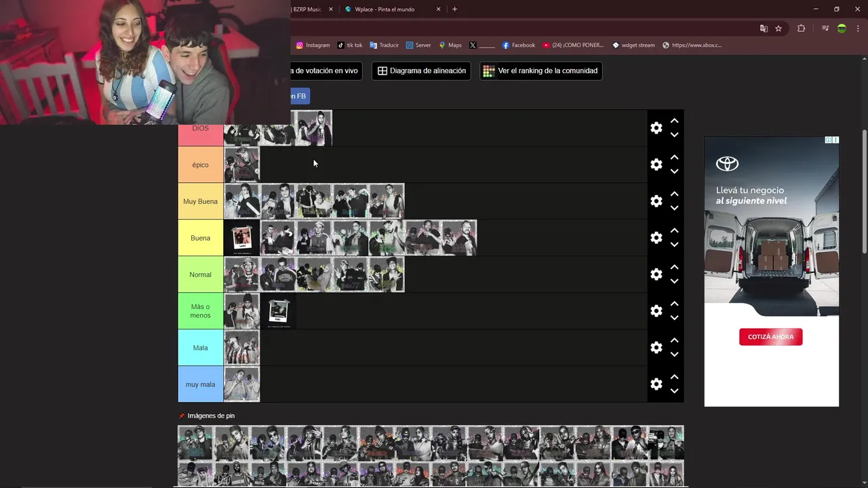This screenshot has height=488, width=868.
Task: Open settings gear for the Mala tier
Action: [656, 348]
